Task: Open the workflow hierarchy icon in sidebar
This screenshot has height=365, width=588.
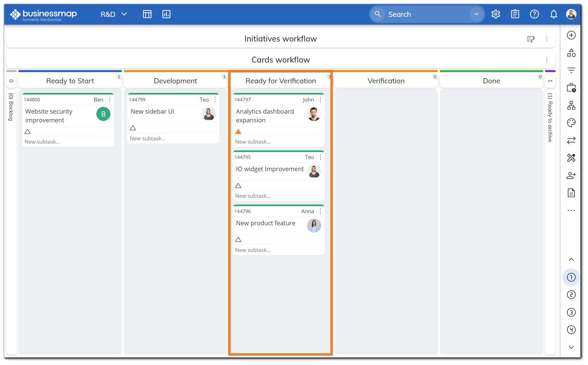Action: (x=571, y=105)
